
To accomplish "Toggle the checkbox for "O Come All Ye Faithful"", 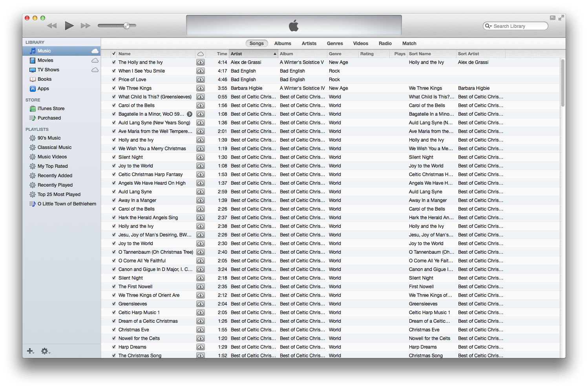I will point(114,261).
